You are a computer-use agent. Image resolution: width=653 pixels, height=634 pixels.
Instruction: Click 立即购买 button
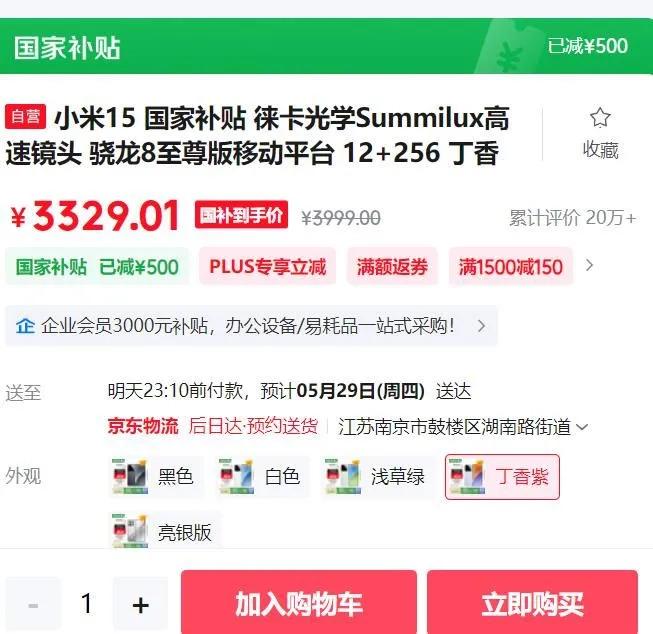point(532,602)
